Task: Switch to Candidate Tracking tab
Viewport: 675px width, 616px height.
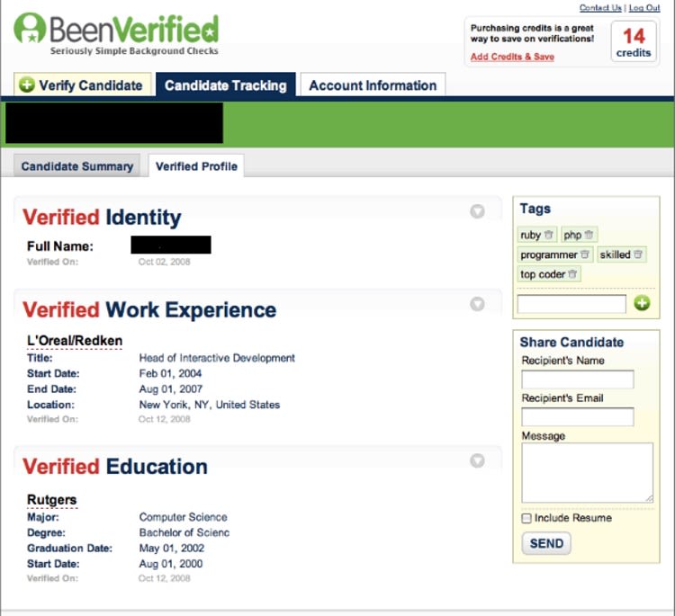Action: click(x=226, y=85)
